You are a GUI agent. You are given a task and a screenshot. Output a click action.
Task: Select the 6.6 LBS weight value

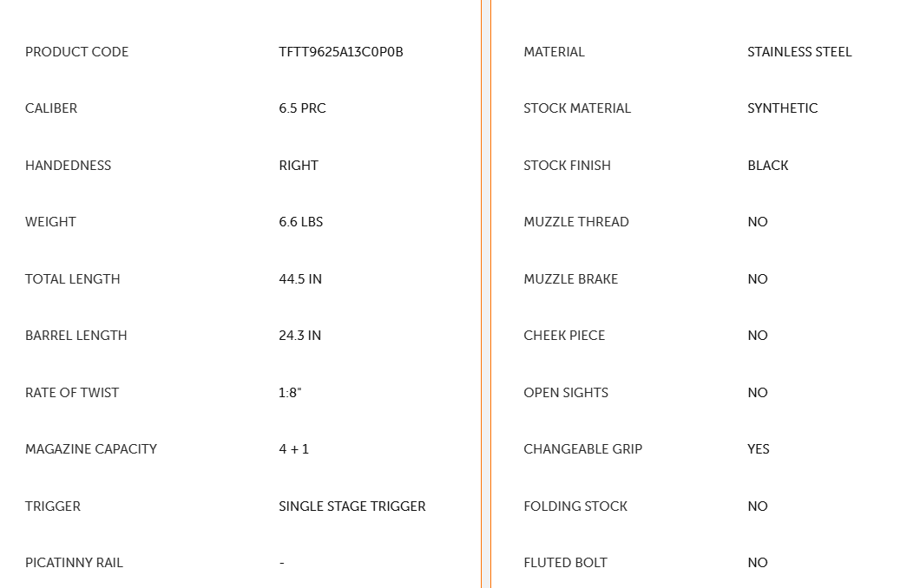tap(301, 222)
